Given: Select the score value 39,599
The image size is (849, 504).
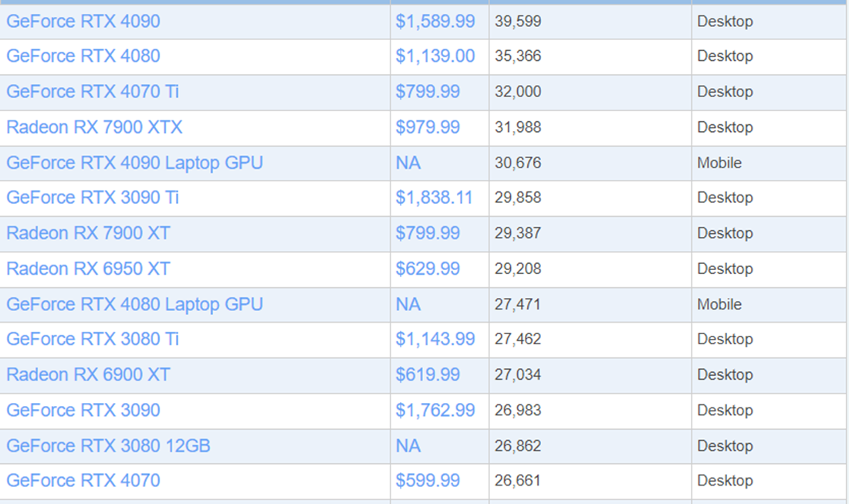Looking at the screenshot, I should click(x=518, y=22).
